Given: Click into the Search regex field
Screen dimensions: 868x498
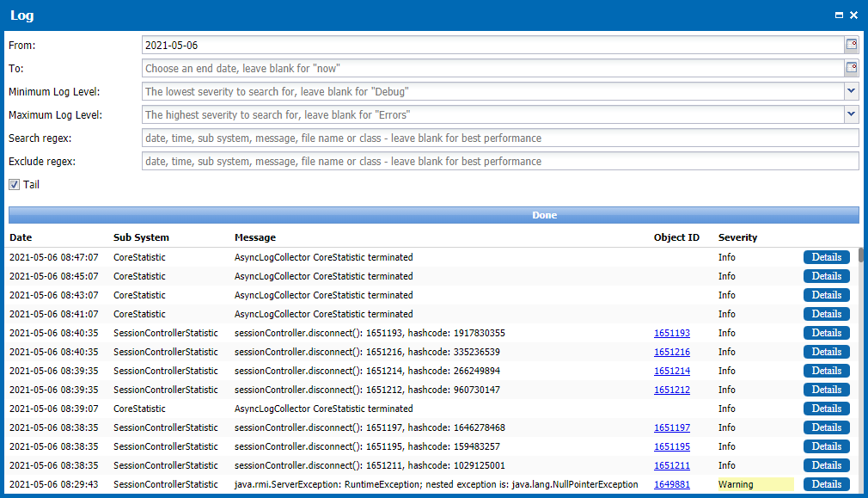Looking at the screenshot, I should (500, 138).
